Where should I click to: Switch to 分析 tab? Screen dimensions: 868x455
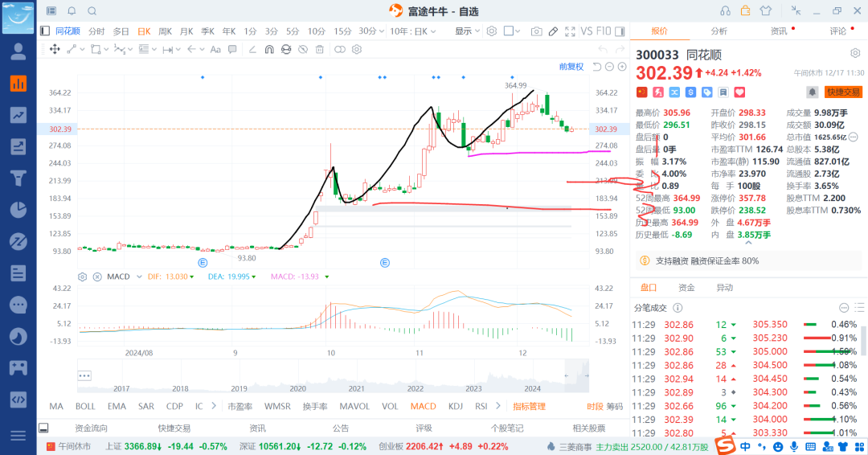pos(719,31)
